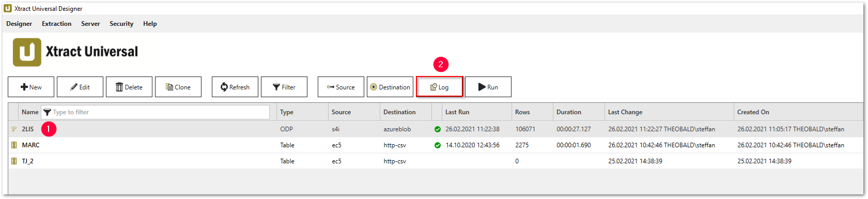This screenshot has width=868, height=199.
Task: Click the last run 14.10.2020 12:43:56
Action: tap(473, 145)
